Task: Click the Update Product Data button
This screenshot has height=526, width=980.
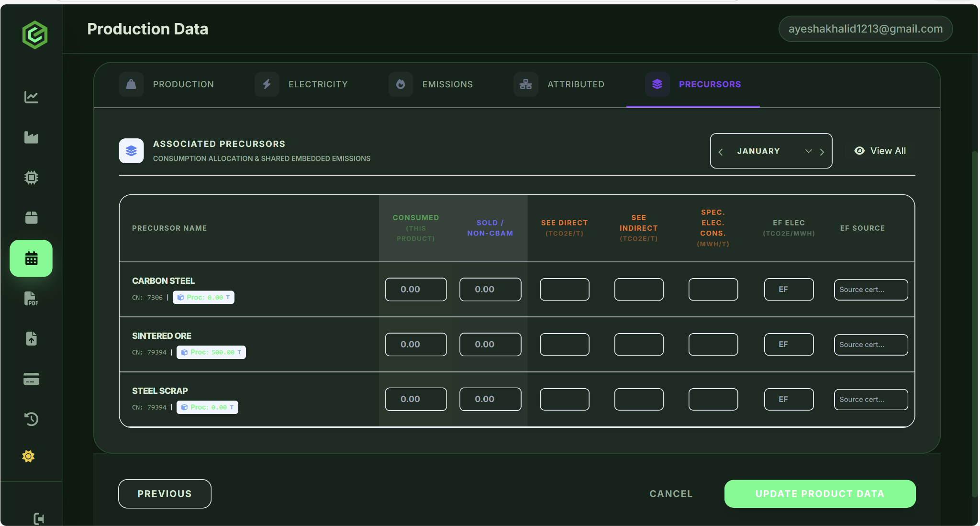Action: pos(820,493)
